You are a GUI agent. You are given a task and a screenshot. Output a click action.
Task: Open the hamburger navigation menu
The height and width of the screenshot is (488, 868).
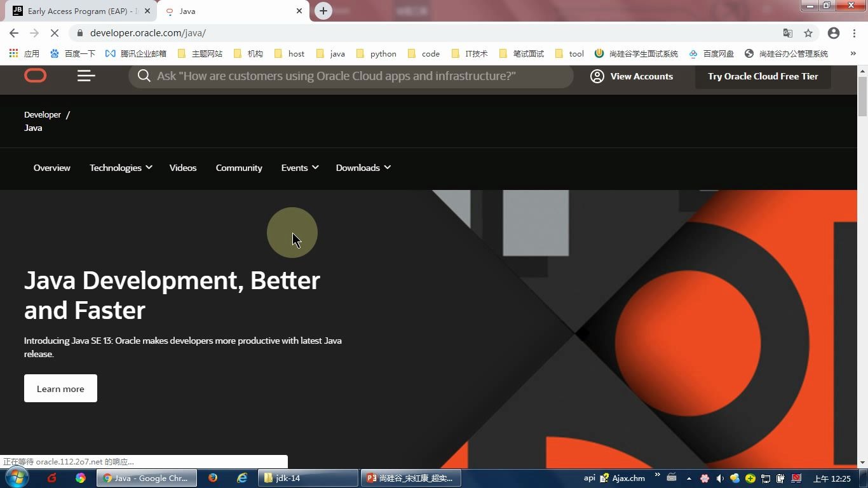pos(86,76)
